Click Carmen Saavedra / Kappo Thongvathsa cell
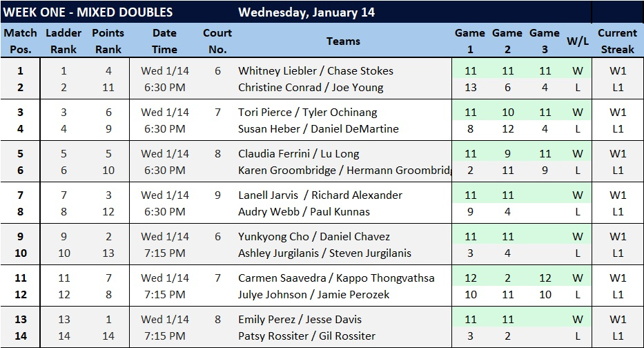Screen dimensions: 644x348 (336, 278)
